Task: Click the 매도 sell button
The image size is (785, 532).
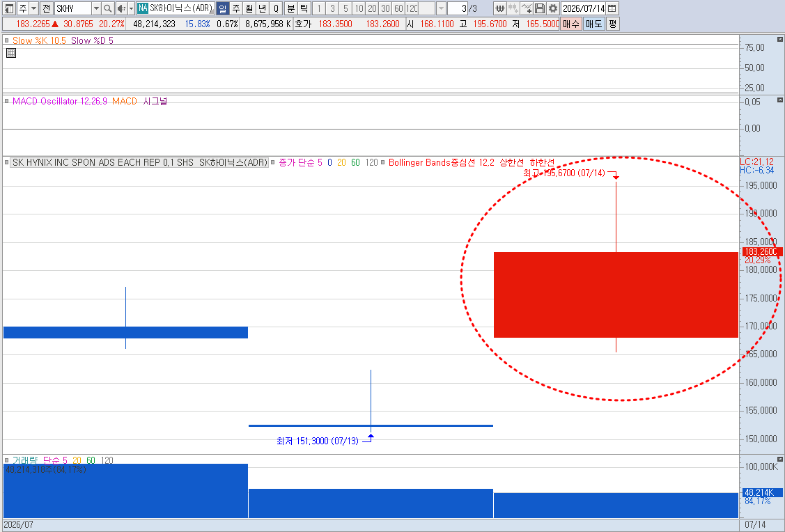Action: coord(594,24)
